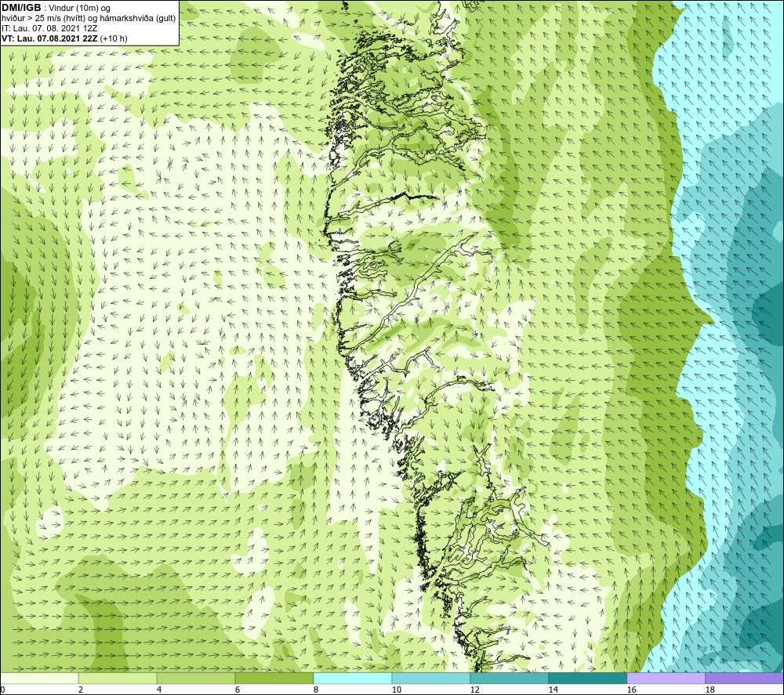Click the legend scale label '12'
784x695 pixels.
pos(474,690)
